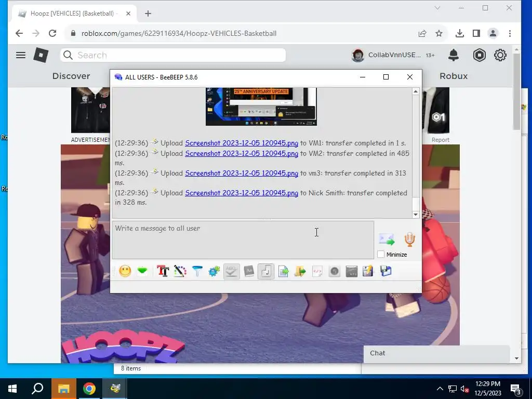Open screenshot link uploaded to Nick Smith

tap(242, 193)
